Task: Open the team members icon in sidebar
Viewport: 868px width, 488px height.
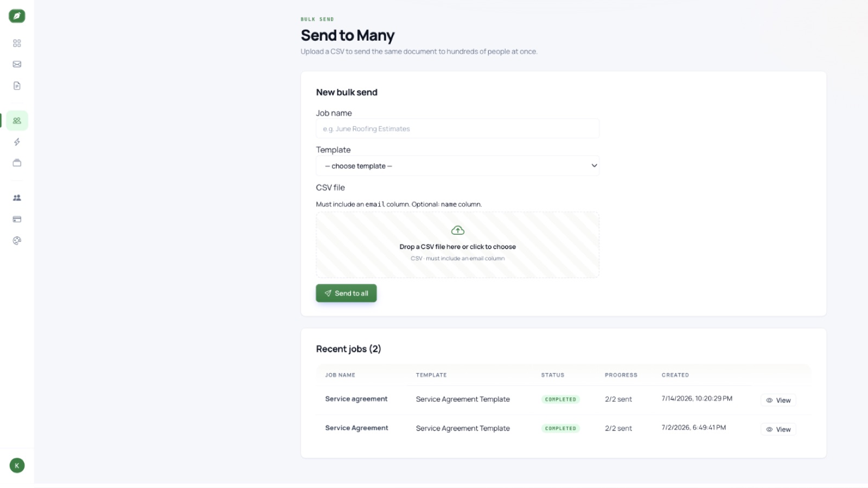Action: point(17,198)
